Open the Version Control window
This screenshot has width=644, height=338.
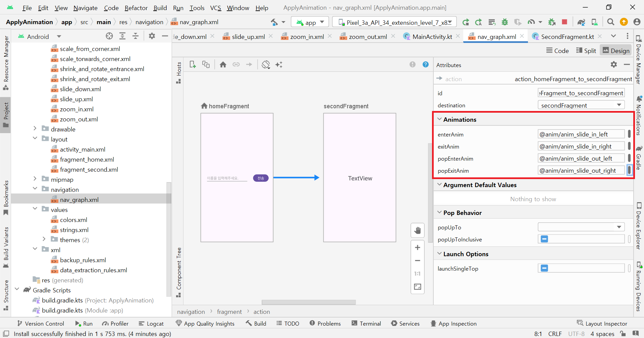pos(41,324)
